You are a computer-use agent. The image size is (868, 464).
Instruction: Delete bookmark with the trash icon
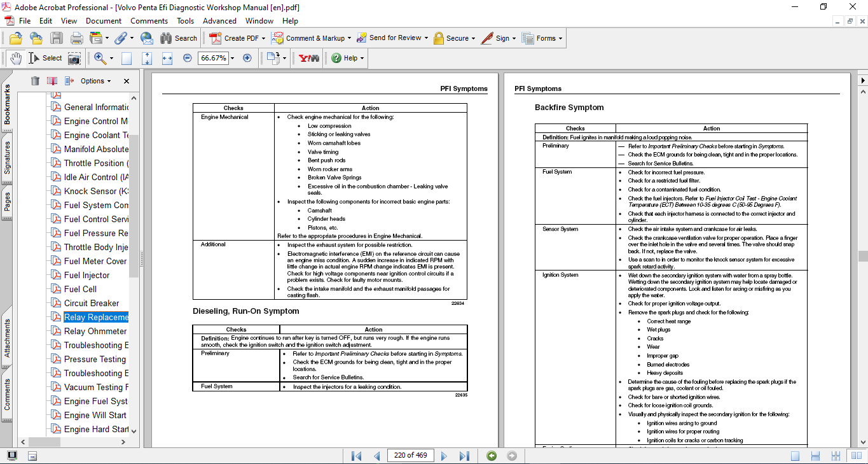[35, 81]
